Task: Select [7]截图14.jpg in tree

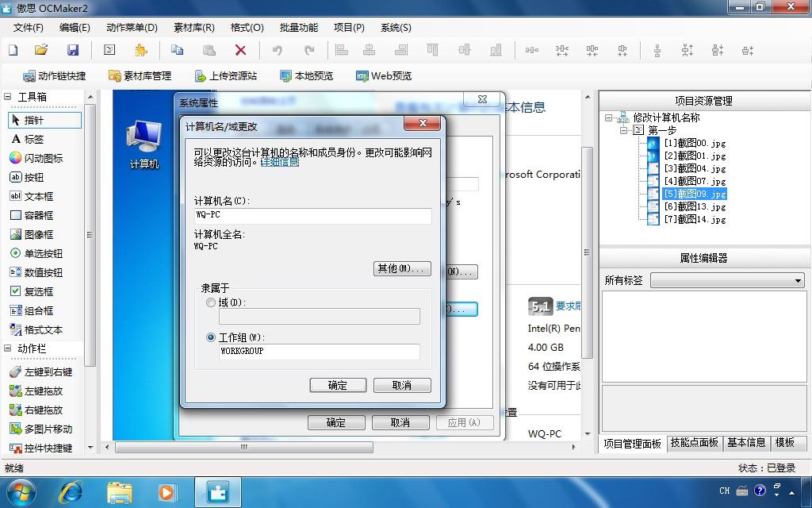Action: click(x=695, y=219)
